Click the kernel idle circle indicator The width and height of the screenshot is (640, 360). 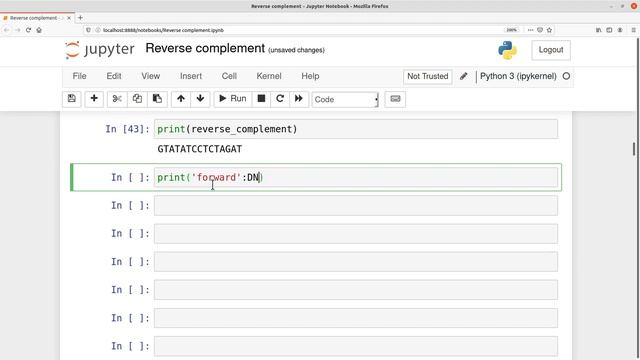(566, 76)
